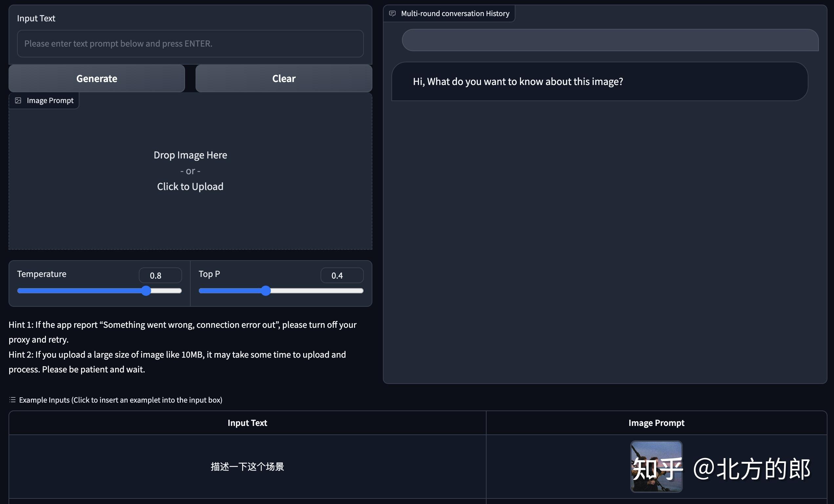Click the Top P slider handle
The width and height of the screenshot is (834, 504).
click(x=266, y=291)
